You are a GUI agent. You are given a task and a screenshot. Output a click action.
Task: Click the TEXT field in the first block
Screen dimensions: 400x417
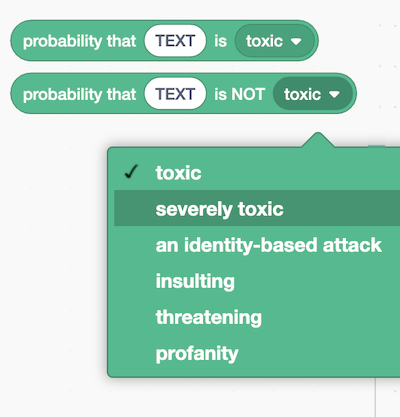point(175,41)
